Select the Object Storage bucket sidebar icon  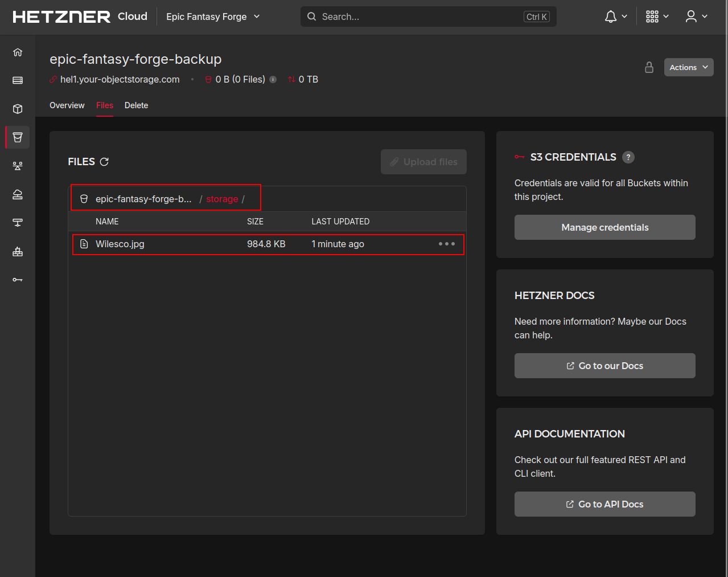tap(18, 137)
